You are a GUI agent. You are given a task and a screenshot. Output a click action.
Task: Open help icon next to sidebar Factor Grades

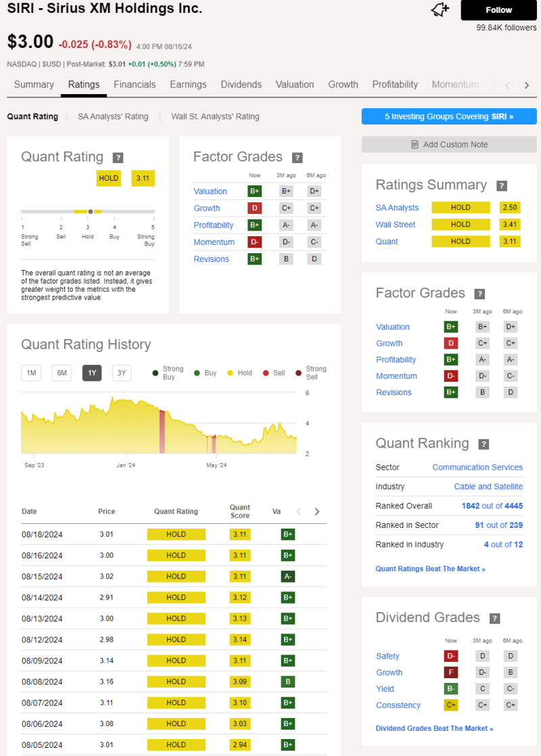(x=479, y=294)
